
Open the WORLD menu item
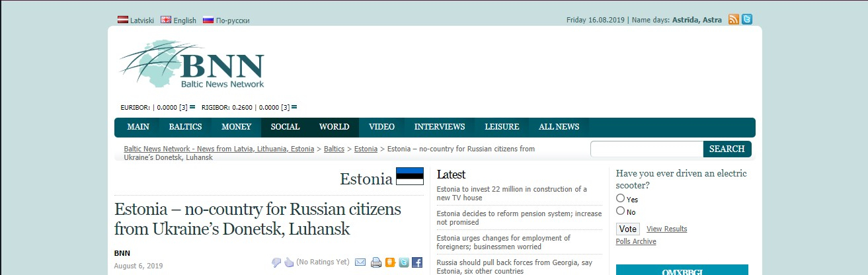click(x=335, y=127)
